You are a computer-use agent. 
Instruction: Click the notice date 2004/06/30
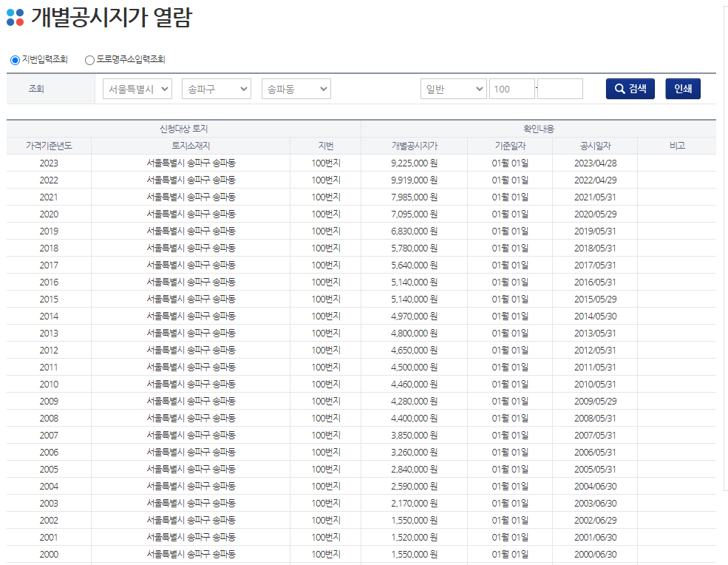tap(595, 487)
